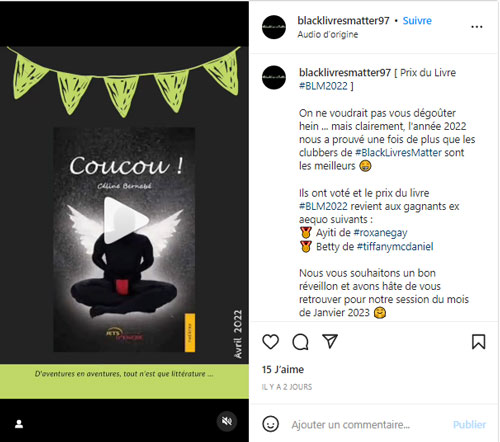This screenshot has width=500, height=442.
Task: Save post with bookmark icon
Action: click(478, 342)
